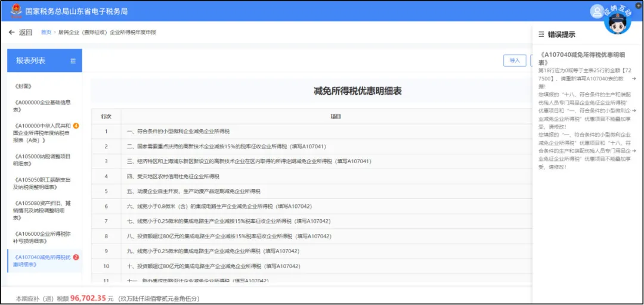Viewport: 644px width, 305px height.
Task: Click the tax bureau emblem logo
Action: [x=16, y=11]
